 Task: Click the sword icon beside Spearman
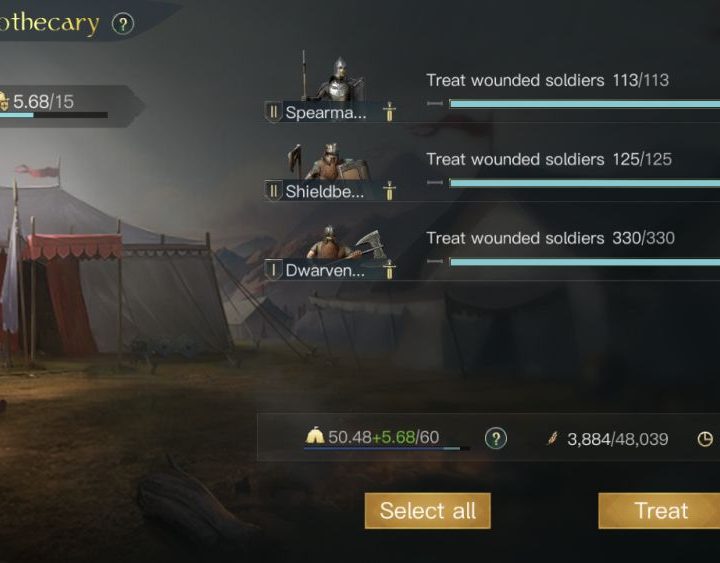coord(389,112)
